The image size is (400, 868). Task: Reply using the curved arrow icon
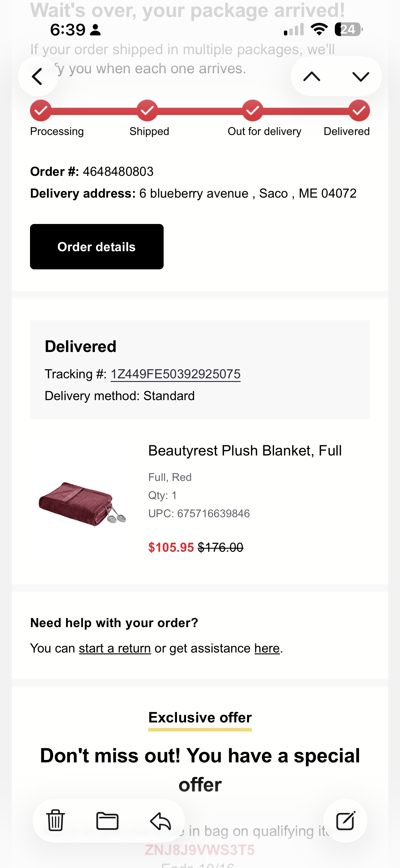pyautogui.click(x=160, y=820)
